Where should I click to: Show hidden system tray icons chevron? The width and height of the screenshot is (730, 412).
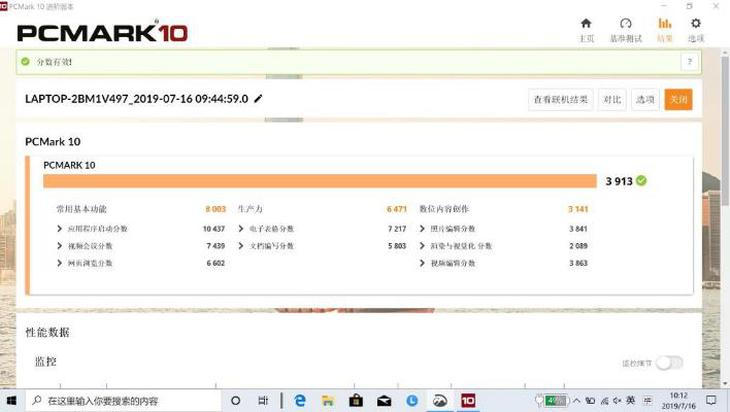(576, 400)
